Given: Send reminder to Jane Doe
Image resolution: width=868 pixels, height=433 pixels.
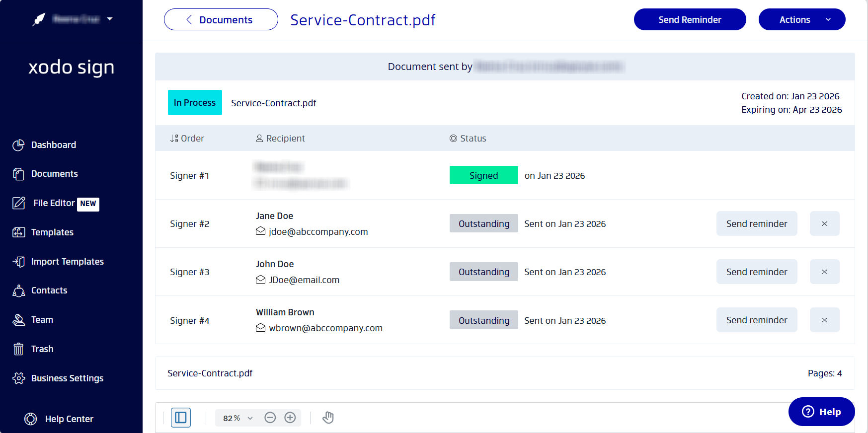Looking at the screenshot, I should coord(757,223).
